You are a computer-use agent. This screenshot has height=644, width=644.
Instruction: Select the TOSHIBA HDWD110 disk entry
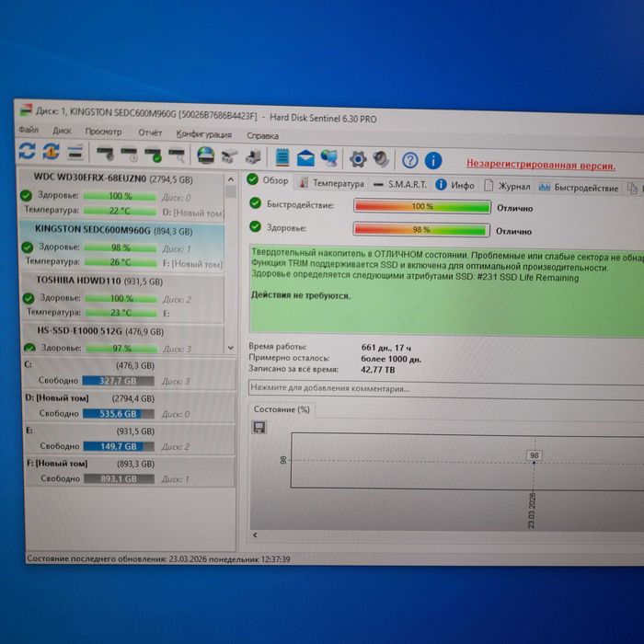[x=122, y=297]
